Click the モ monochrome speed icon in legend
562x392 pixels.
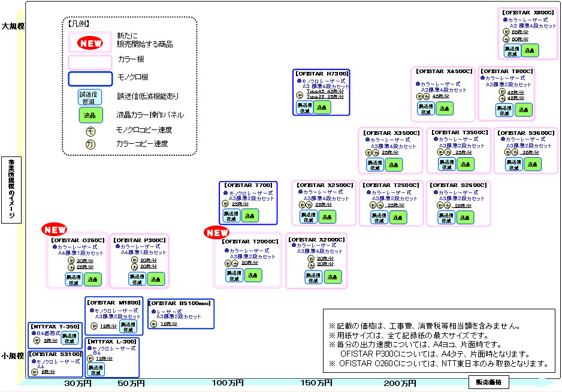[x=90, y=131]
